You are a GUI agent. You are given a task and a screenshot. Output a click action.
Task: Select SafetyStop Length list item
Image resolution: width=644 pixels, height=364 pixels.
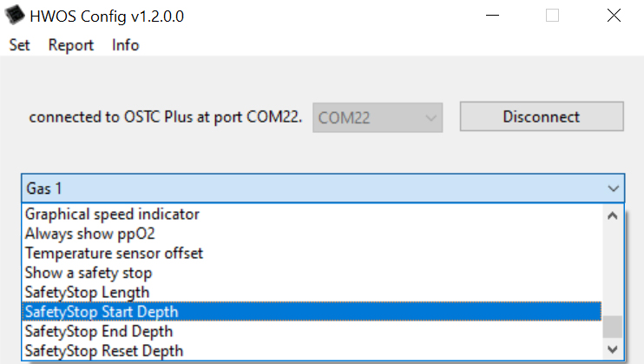88,292
